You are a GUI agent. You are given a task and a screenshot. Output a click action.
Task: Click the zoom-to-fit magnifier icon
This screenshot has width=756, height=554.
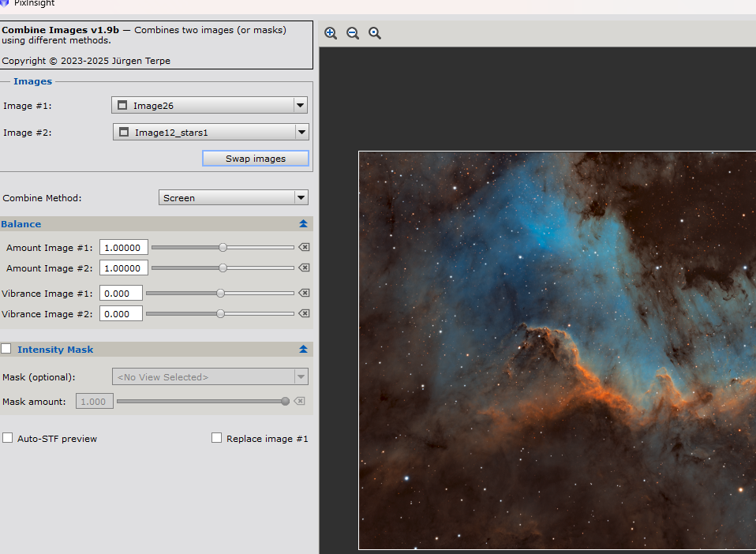click(x=375, y=33)
